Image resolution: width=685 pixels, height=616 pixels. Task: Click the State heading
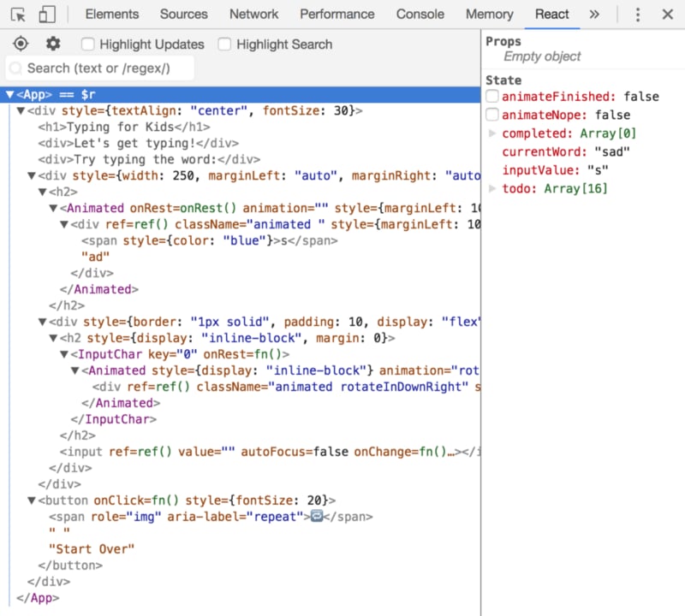[503, 80]
